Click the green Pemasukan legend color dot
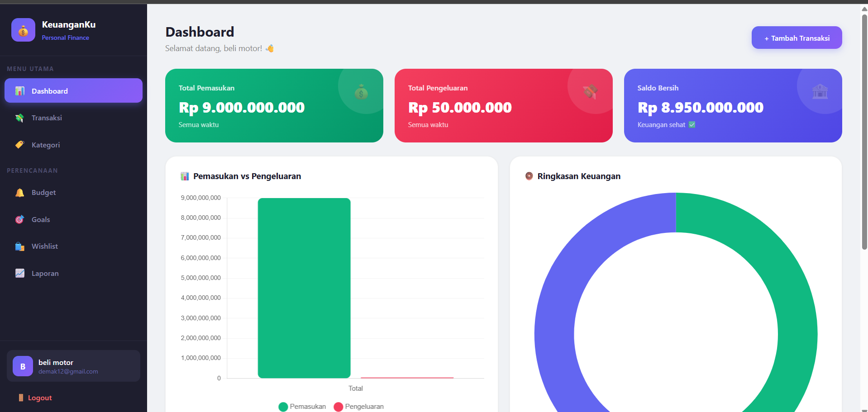 click(x=283, y=407)
